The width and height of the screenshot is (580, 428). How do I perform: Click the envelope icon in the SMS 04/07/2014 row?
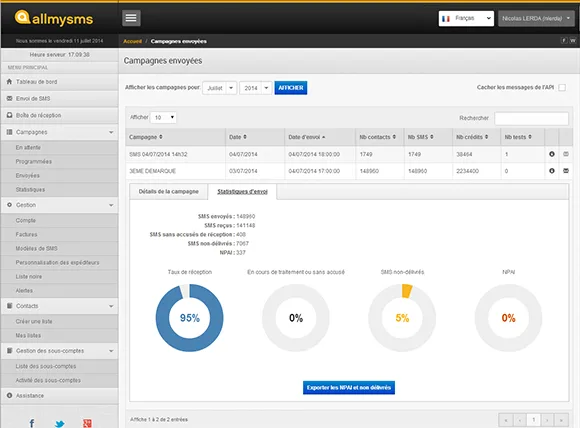point(566,154)
